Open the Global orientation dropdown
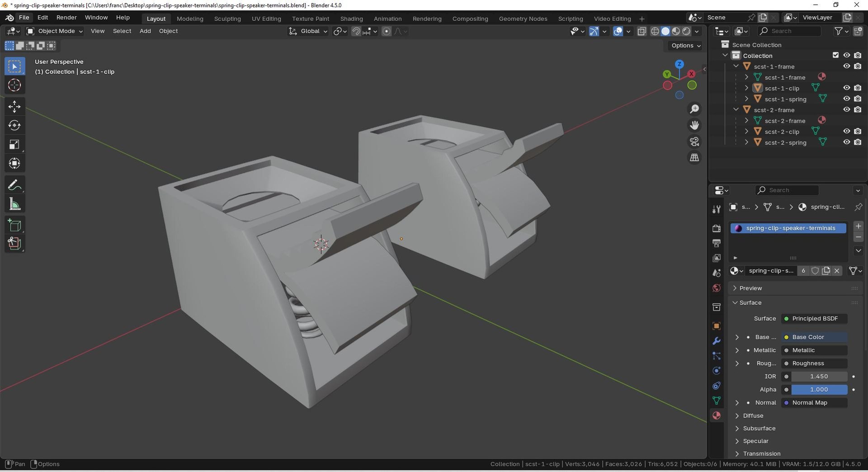Viewport: 868px width, 472px height. (x=308, y=31)
